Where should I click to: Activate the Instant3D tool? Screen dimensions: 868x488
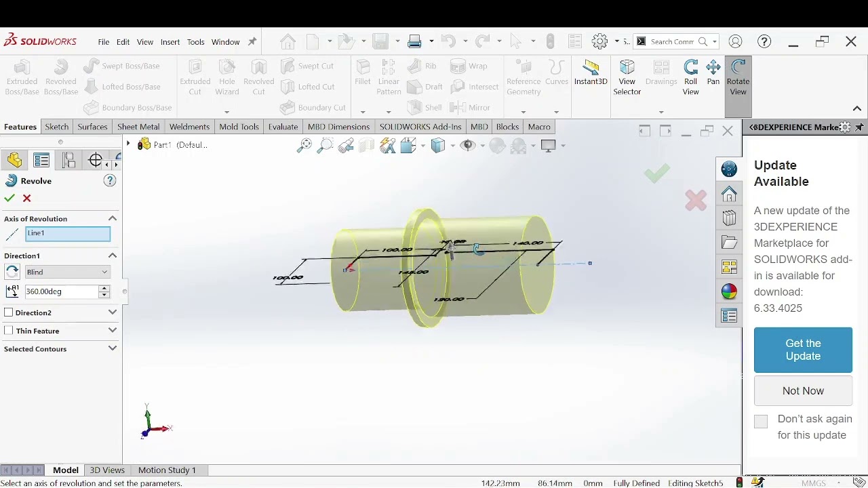coord(591,73)
